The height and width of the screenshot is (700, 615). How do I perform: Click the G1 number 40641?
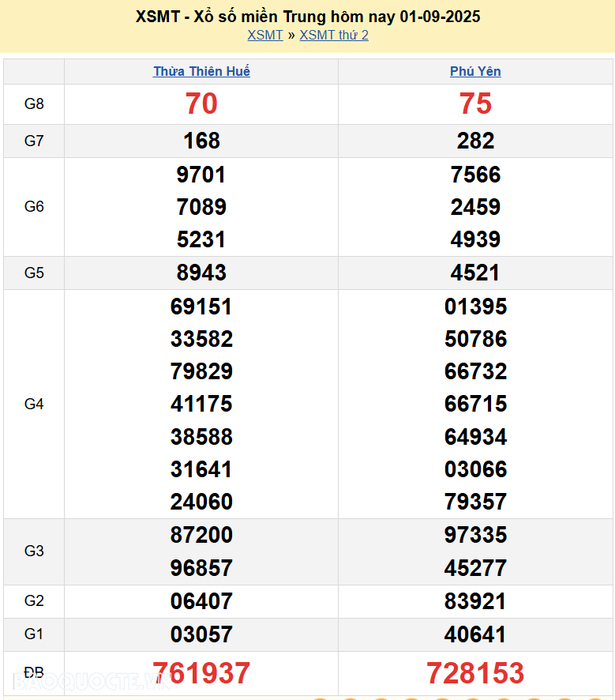pyautogui.click(x=475, y=634)
